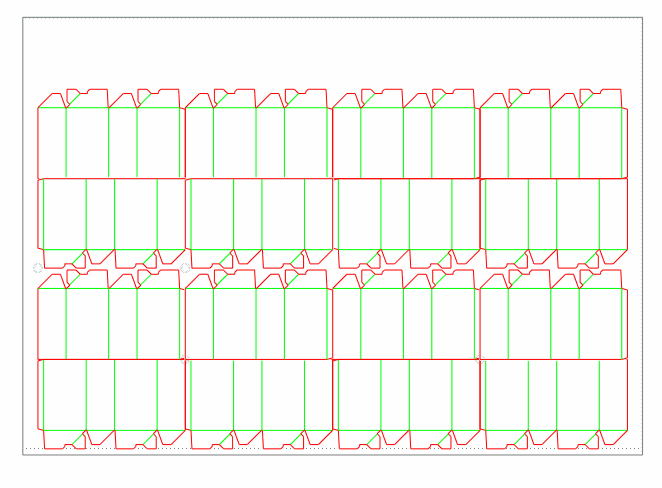Click the red horizontal cut line between first and second rows
The width and height of the screenshot is (662, 488).
(110, 178)
